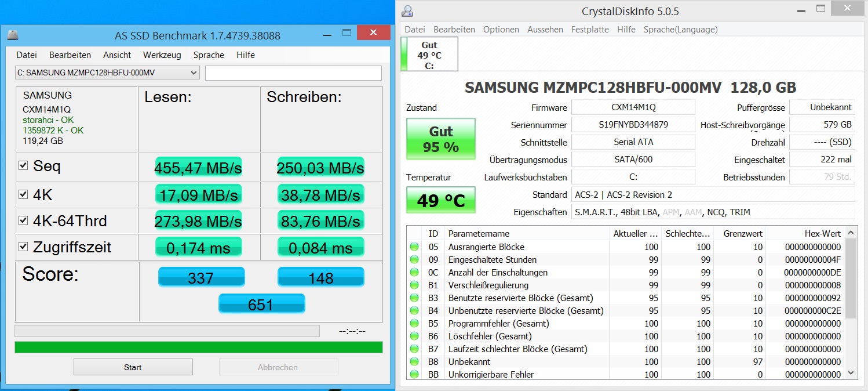Click the Host-Schreibvorgänge value 579 GB

tap(822, 125)
